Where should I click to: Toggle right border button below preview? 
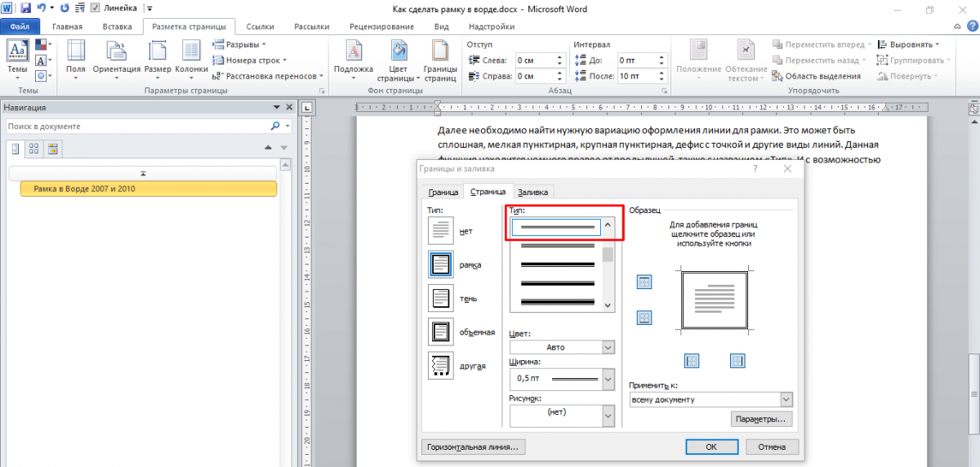click(737, 360)
